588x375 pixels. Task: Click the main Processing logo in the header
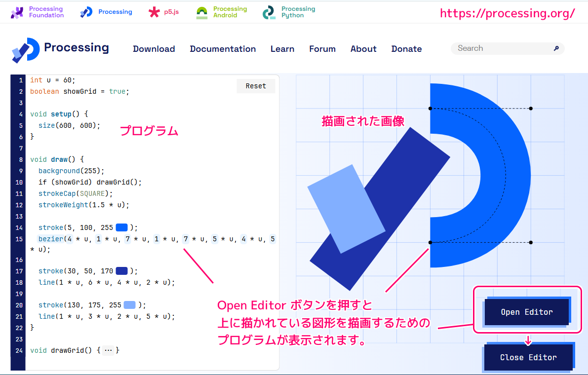tap(26, 49)
